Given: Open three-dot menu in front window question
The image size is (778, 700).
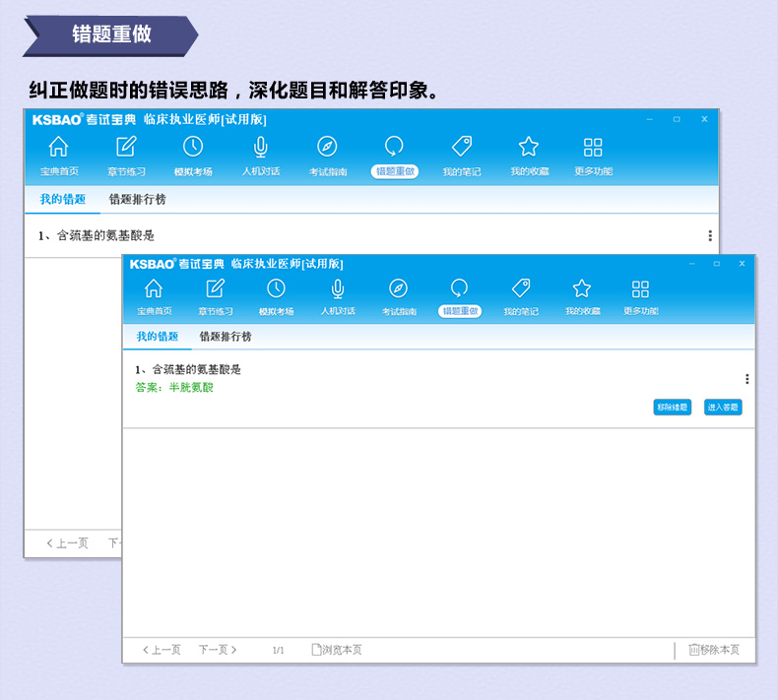Looking at the screenshot, I should point(746,379).
